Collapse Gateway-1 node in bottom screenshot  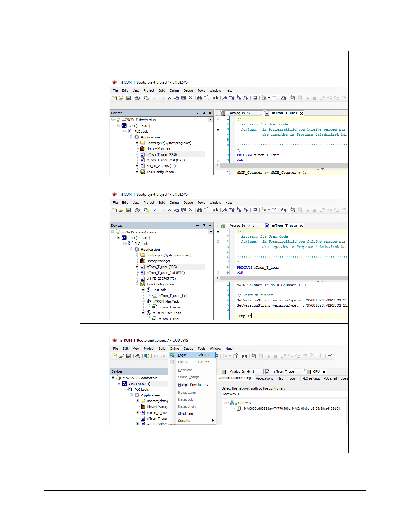click(226, 402)
